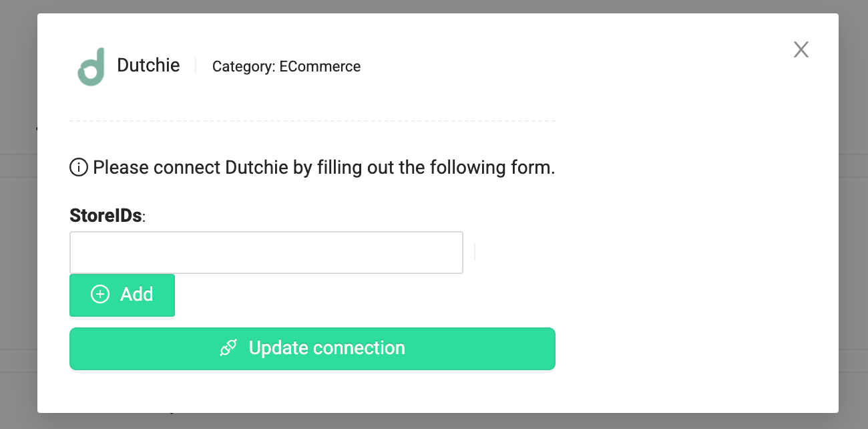Click the 'Please connect Dutchie' instruction text

(324, 167)
